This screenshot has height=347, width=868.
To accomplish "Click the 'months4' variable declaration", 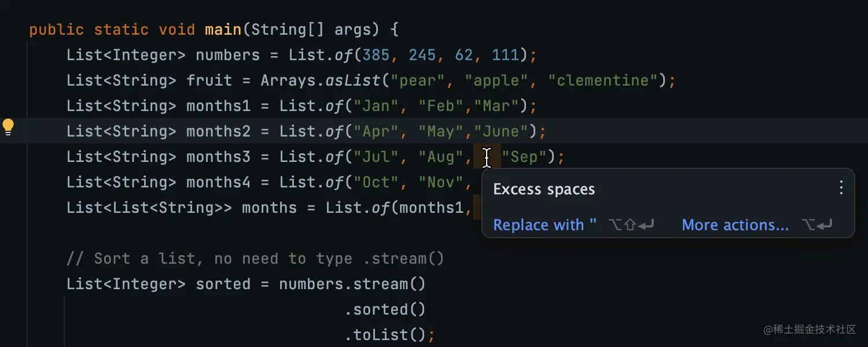I will click(x=219, y=182).
